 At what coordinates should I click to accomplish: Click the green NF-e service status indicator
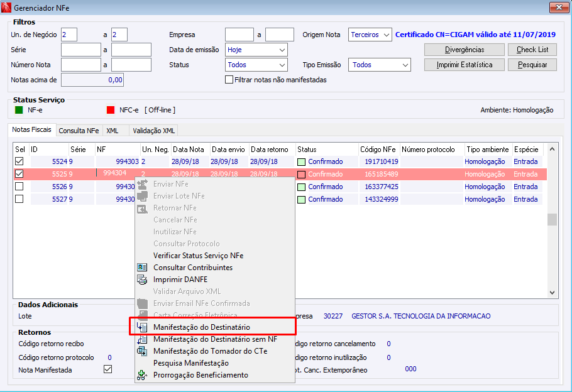[x=19, y=110]
